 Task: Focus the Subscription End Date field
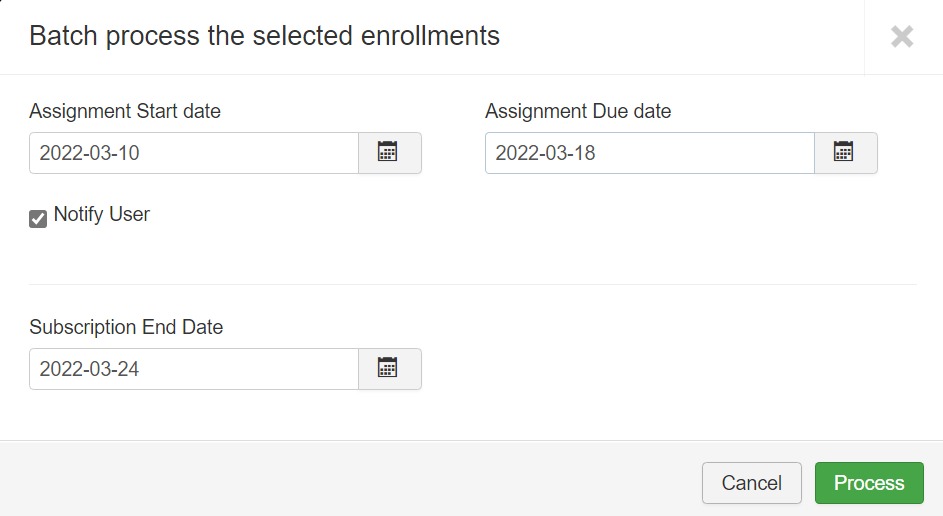[x=194, y=369]
